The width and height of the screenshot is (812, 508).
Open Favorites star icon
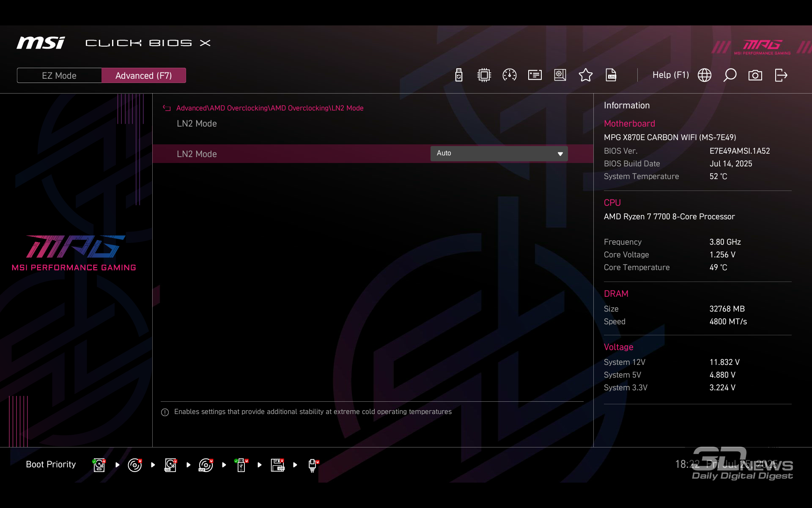(x=586, y=75)
